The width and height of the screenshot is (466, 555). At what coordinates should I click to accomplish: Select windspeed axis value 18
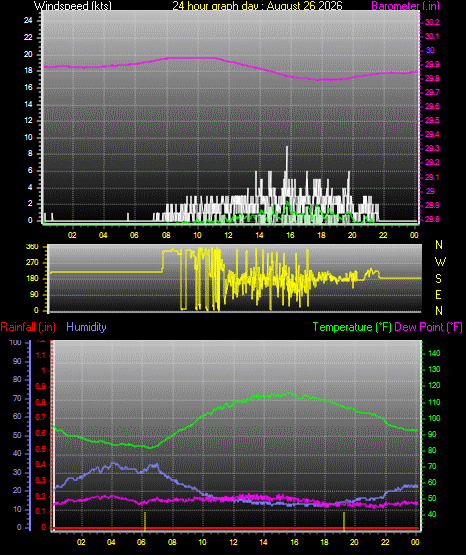[x=28, y=70]
